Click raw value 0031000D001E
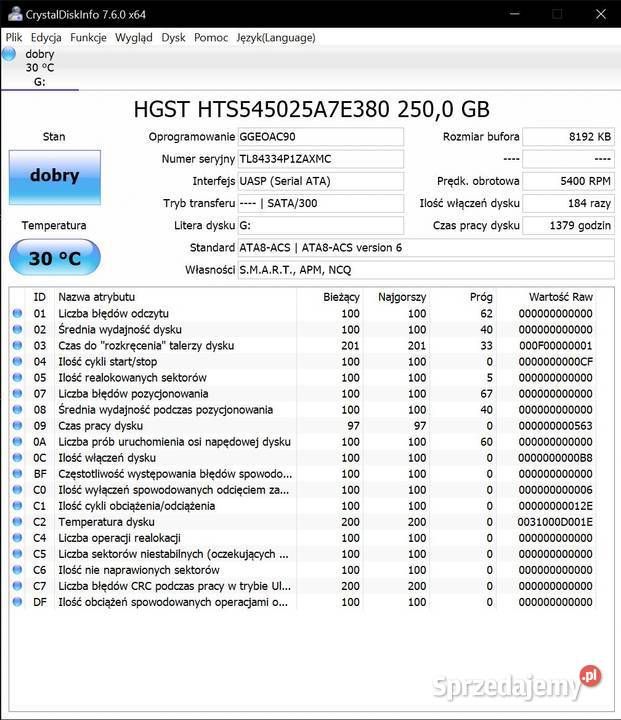The height and width of the screenshot is (720, 621). click(x=555, y=522)
